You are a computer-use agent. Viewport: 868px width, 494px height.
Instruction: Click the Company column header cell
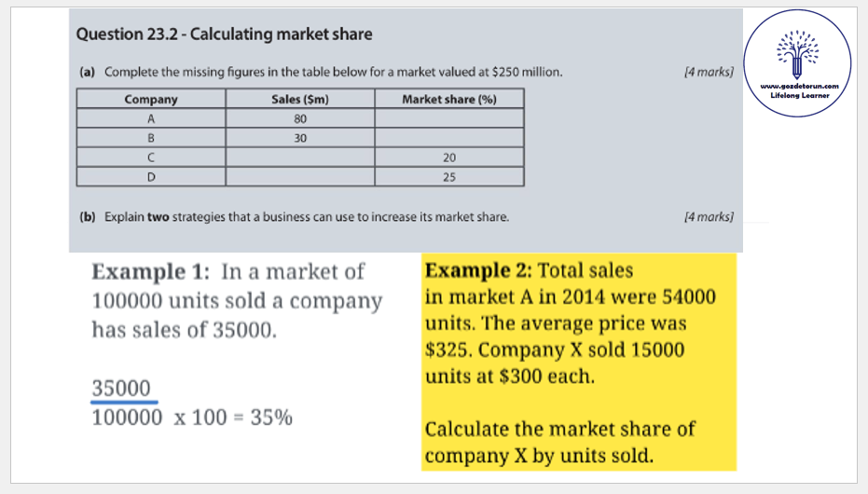click(151, 100)
